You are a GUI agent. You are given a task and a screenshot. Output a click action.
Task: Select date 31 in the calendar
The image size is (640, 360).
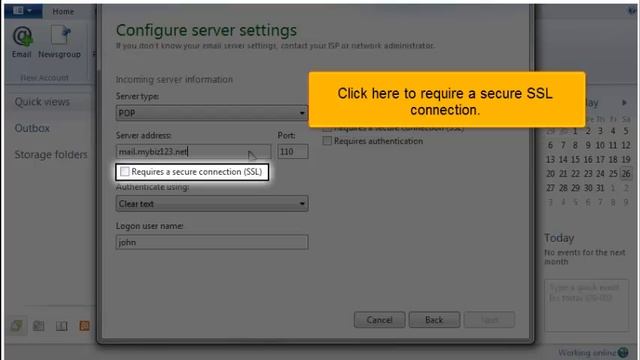tap(600, 188)
